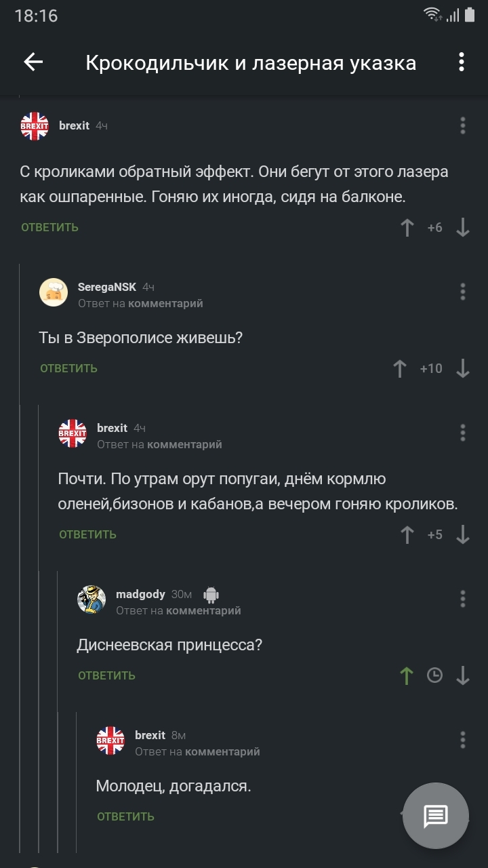Downvote SeregaNSK's Zveropolis comment

[463, 369]
